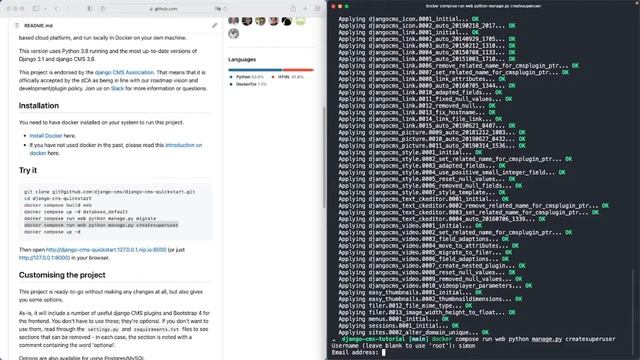The height and width of the screenshot is (360, 640).
Task: Click the terminal title bar text
Action: tap(483, 6)
